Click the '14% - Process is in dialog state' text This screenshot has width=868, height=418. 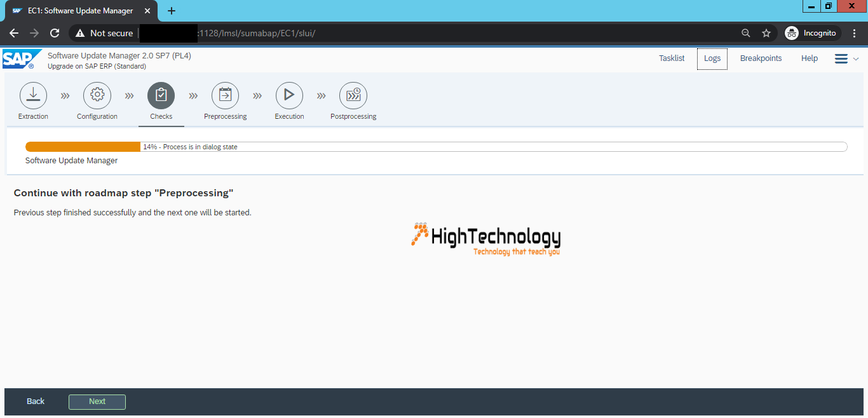tap(190, 147)
